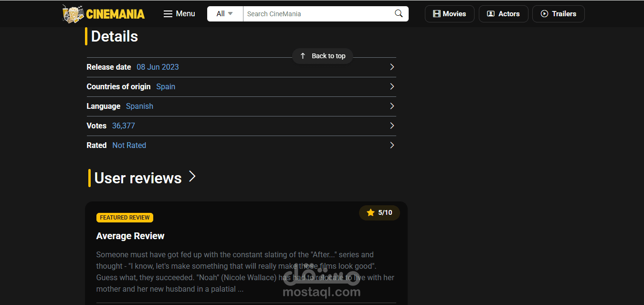Open the Spanish language link
644x305 pixels.
tap(139, 106)
